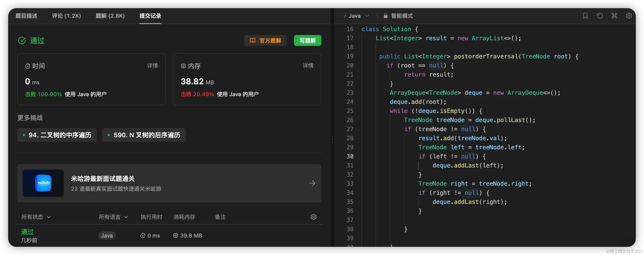This screenshot has width=644, height=255.
Task: Click the miHoYo banner arrow icon
Action: click(312, 183)
